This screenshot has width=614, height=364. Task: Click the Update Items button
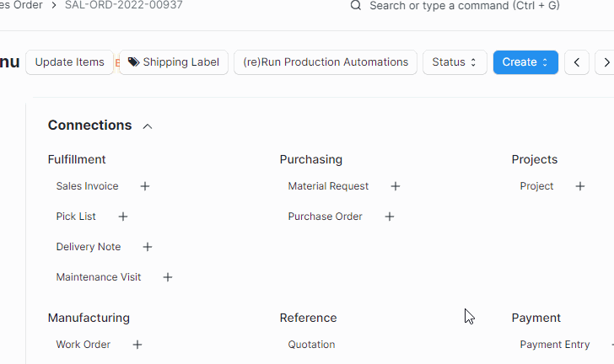click(70, 62)
